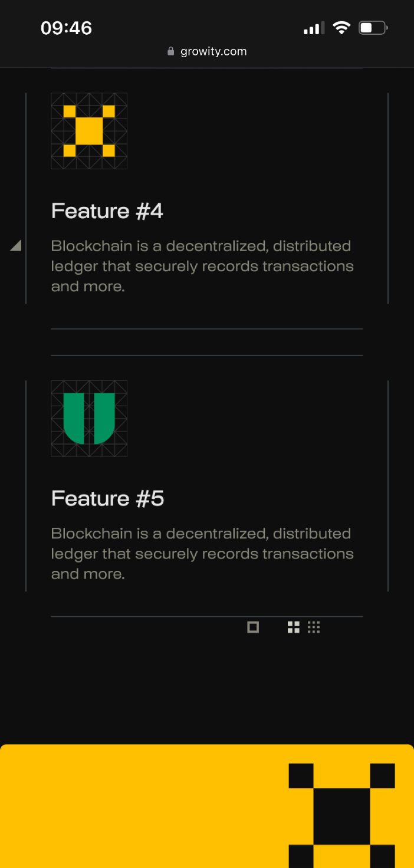The image size is (414, 868).
Task: Click the small gray triangle marker at left edge
Action: point(16,245)
